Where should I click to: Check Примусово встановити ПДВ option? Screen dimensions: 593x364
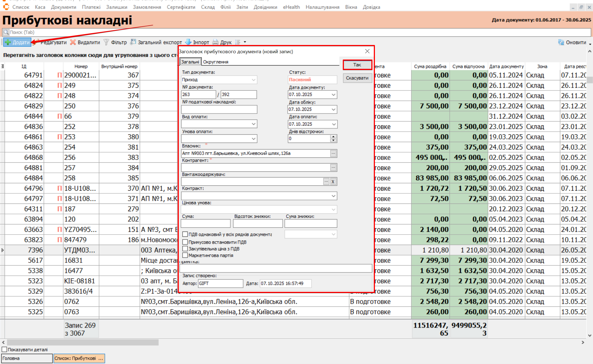[x=185, y=242]
